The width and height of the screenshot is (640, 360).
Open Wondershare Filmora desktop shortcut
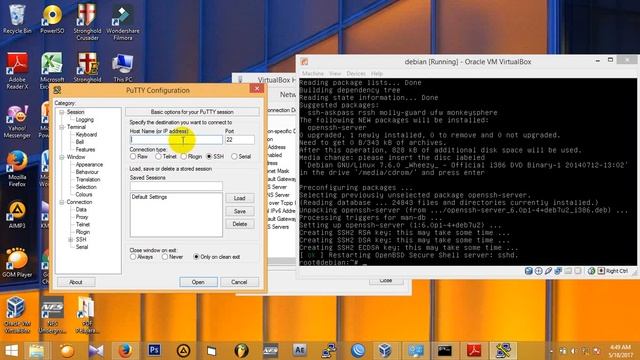pos(122,22)
